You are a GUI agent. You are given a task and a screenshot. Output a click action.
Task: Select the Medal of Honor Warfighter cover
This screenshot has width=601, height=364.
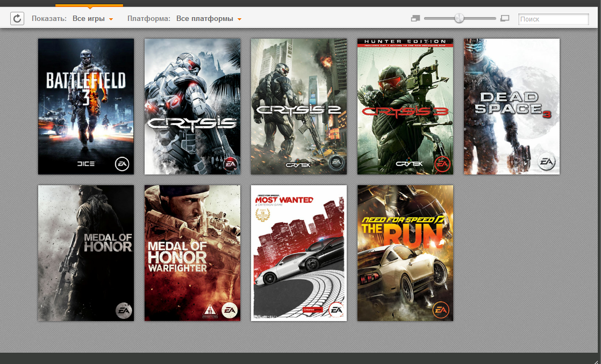192,253
